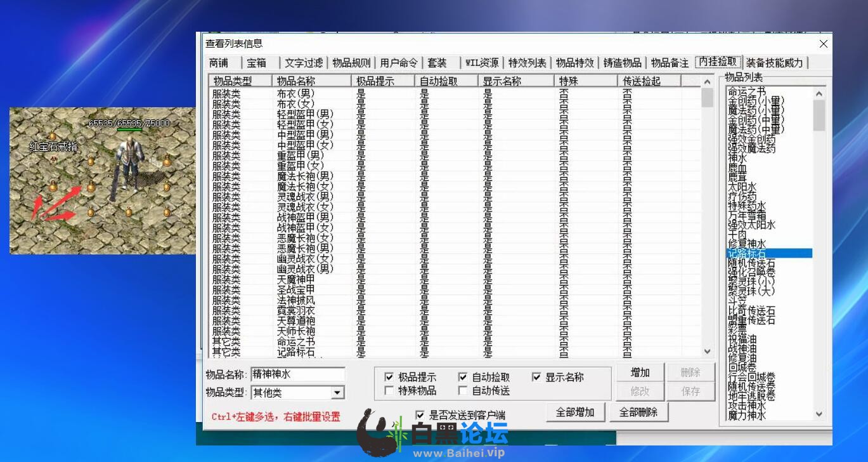Click into the 物品名称 input field
Viewport: 868px width, 462px height.
[x=298, y=374]
